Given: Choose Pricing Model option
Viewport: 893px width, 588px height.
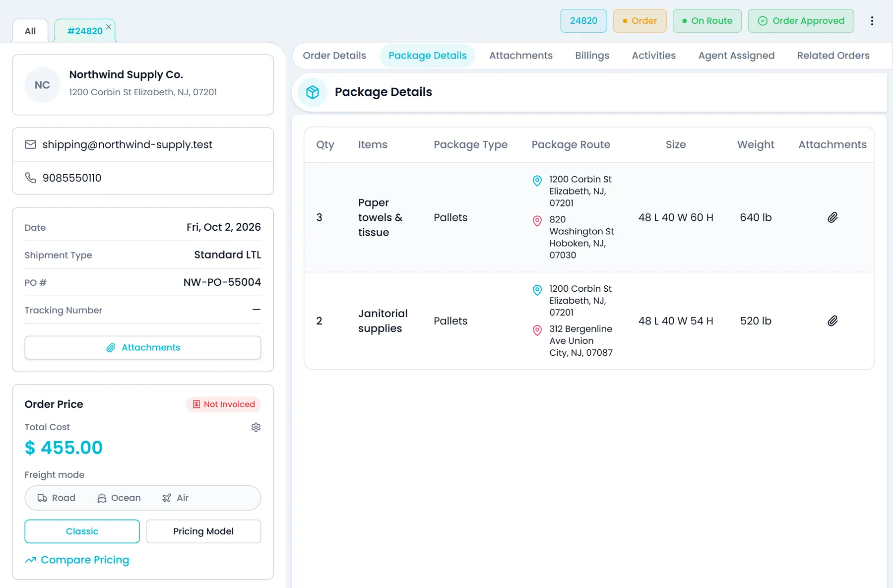Looking at the screenshot, I should tap(203, 531).
